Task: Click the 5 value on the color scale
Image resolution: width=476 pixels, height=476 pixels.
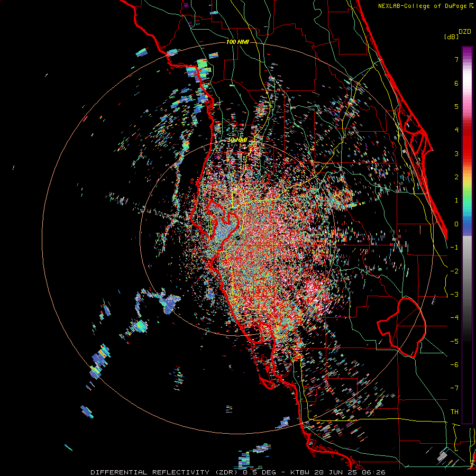Action: (x=456, y=106)
